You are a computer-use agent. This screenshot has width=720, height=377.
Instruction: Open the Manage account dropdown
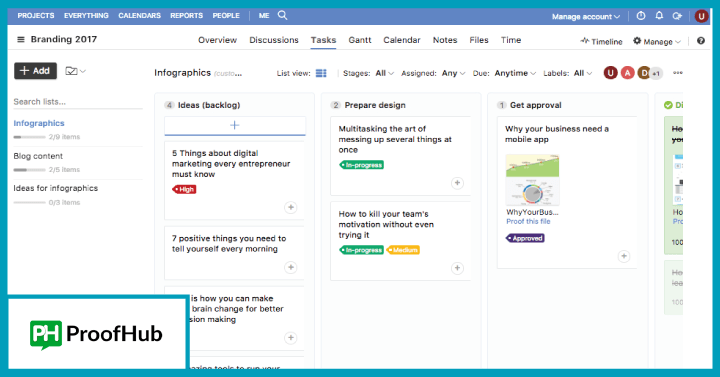tap(585, 17)
